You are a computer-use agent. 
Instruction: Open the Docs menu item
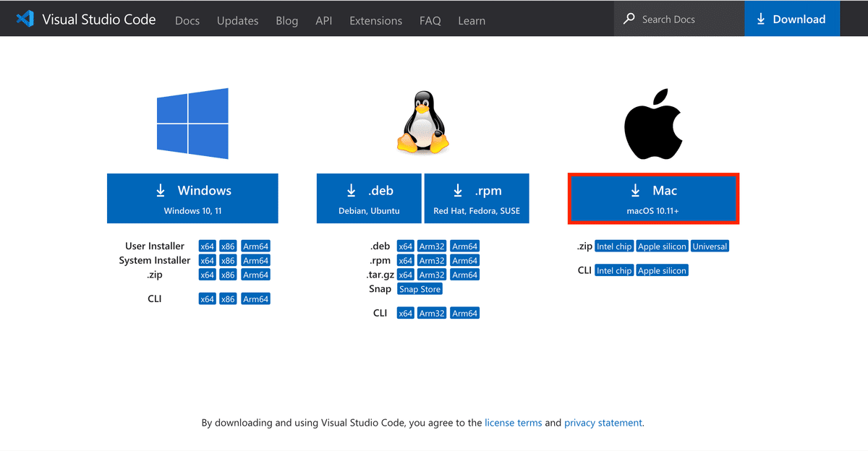187,20
